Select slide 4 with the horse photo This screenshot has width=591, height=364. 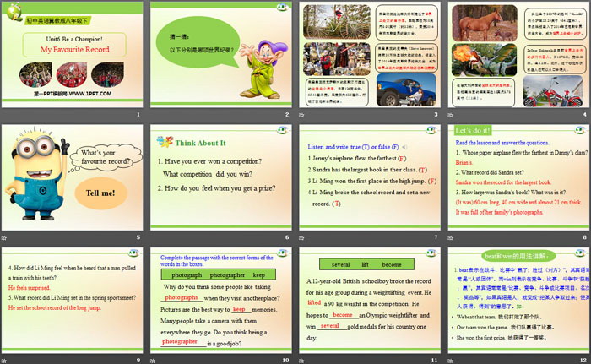coord(519,55)
